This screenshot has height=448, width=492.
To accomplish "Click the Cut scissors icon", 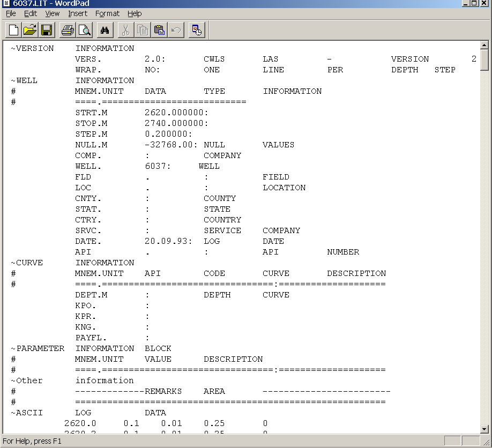I will click(x=126, y=31).
